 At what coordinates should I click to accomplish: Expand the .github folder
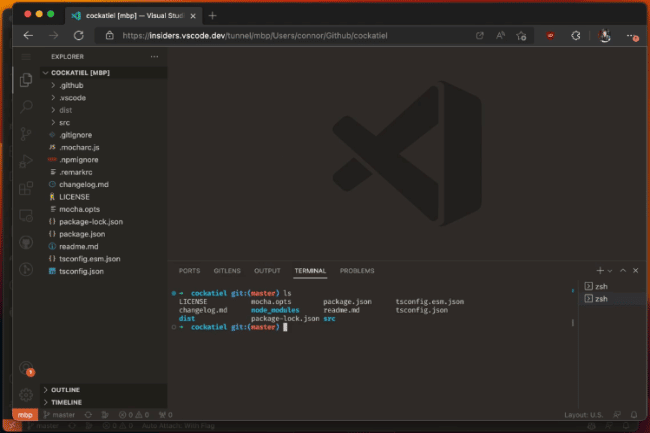pyautogui.click(x=104, y=85)
